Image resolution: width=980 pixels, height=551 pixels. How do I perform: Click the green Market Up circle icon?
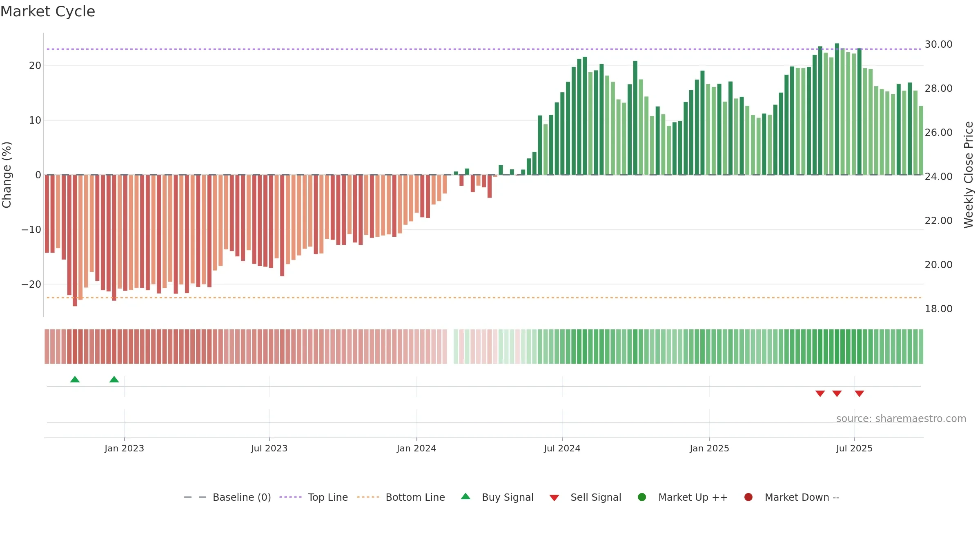(642, 497)
